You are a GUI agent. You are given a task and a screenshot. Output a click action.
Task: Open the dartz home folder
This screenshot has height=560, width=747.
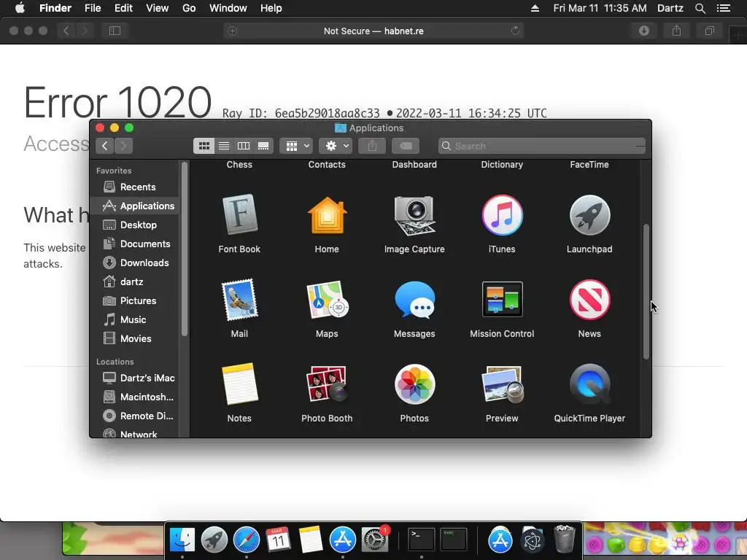[x=134, y=282]
